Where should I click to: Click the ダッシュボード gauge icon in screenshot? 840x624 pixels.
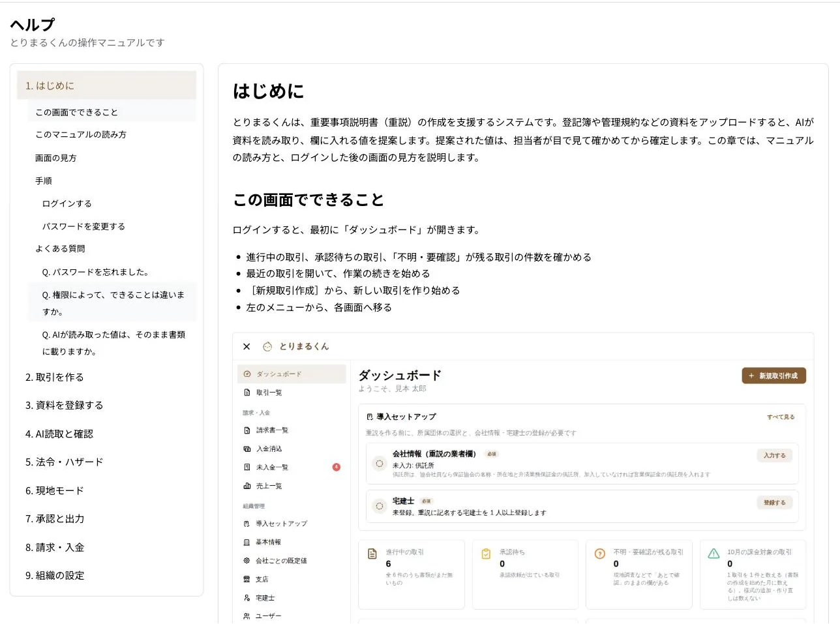[247, 374]
